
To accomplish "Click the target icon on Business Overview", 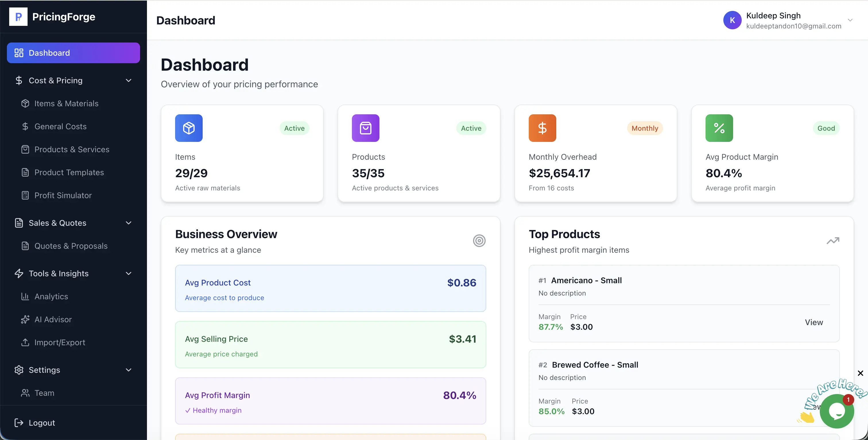I will pyautogui.click(x=479, y=240).
